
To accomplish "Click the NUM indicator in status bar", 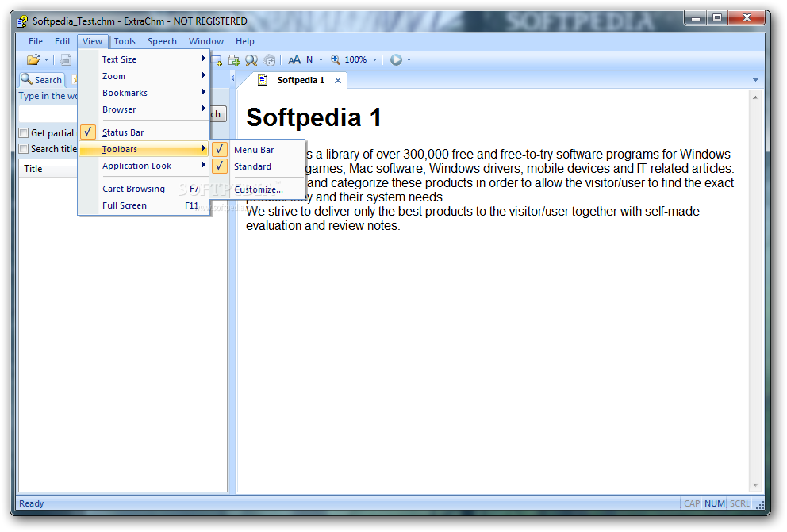I will pyautogui.click(x=714, y=503).
